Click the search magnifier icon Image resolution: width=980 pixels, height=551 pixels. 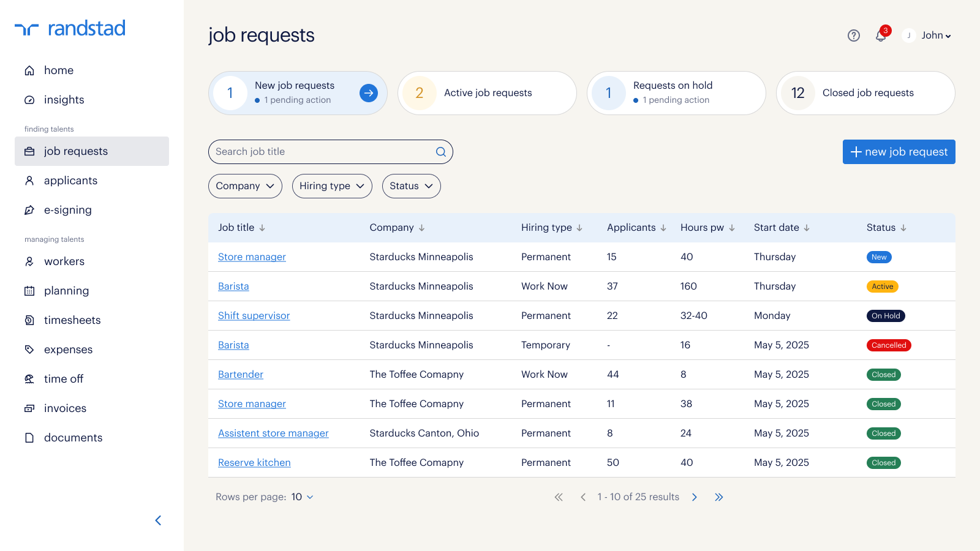pos(441,152)
